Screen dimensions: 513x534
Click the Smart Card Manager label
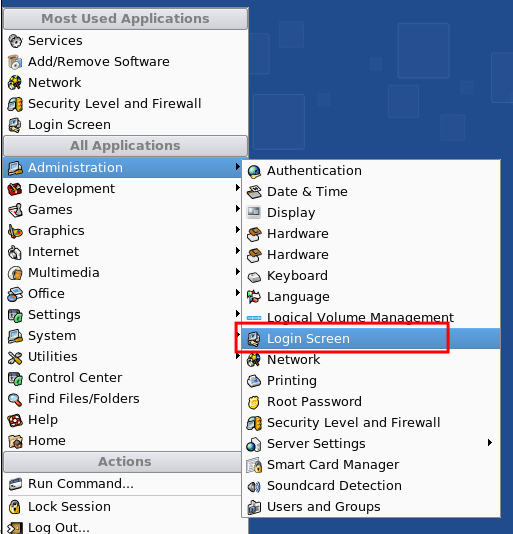pos(333,465)
